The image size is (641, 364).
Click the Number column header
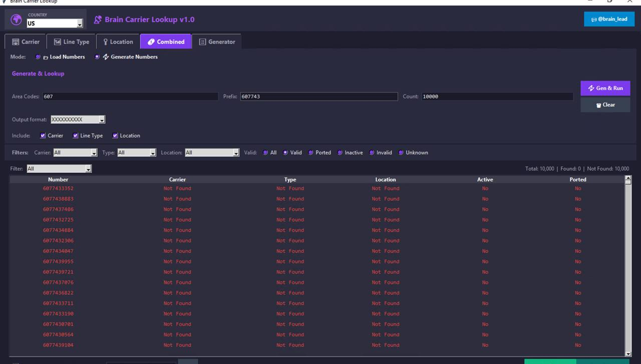[x=58, y=179]
